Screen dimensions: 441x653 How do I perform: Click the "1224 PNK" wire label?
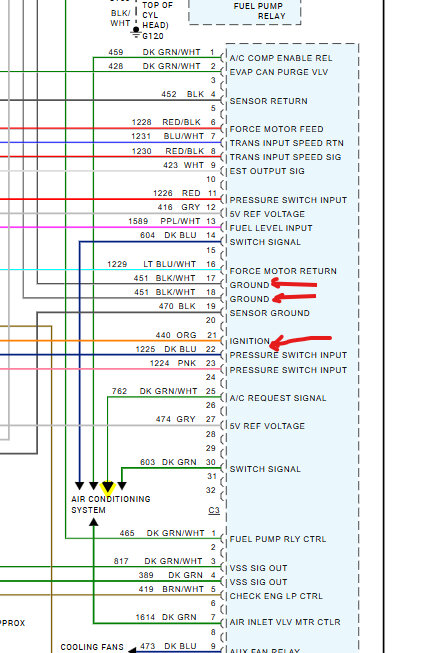click(x=173, y=364)
